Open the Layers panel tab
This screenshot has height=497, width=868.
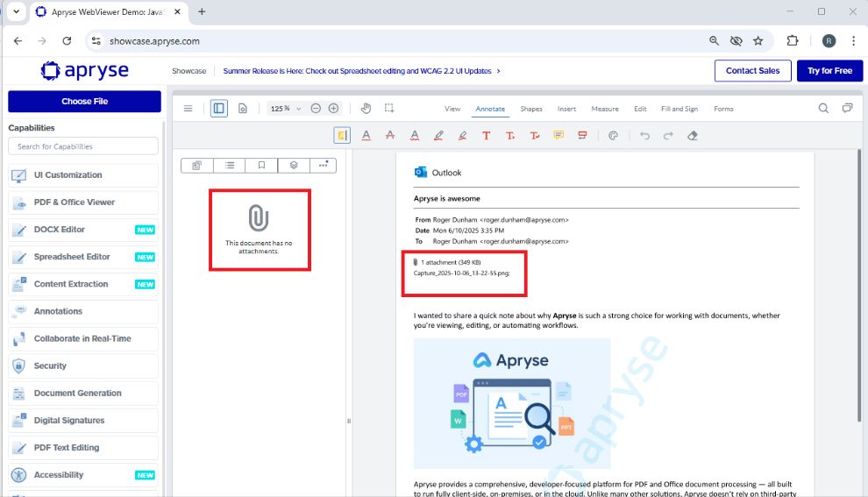(294, 166)
